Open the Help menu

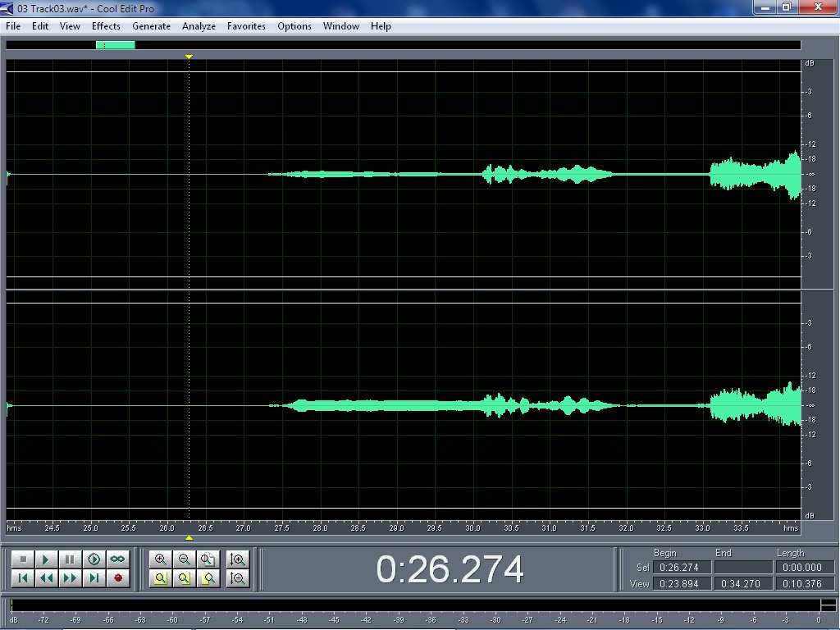click(x=381, y=25)
